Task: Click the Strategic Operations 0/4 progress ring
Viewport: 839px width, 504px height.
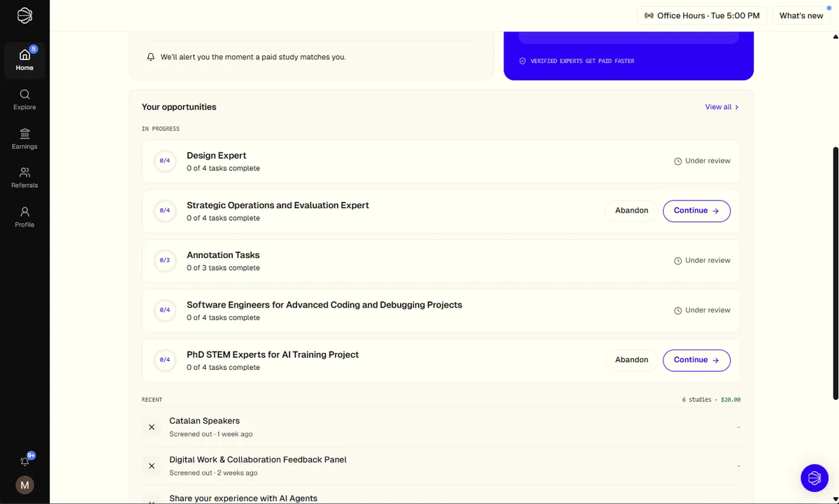Action: (x=165, y=210)
